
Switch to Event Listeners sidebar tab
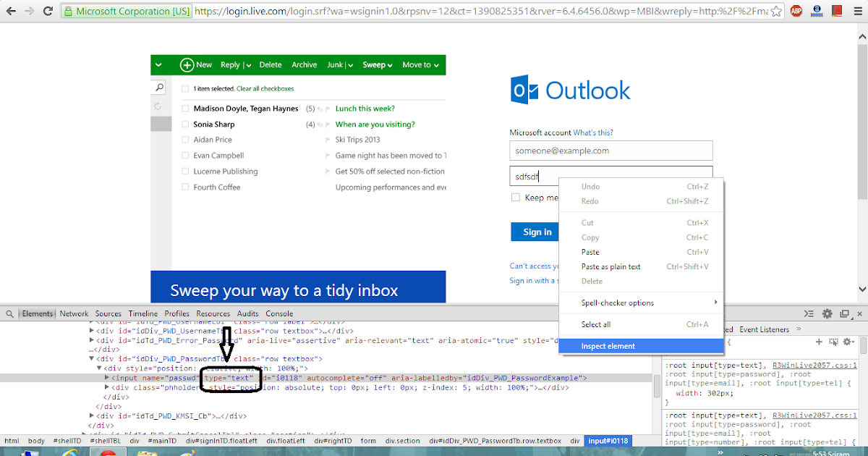[764, 329]
